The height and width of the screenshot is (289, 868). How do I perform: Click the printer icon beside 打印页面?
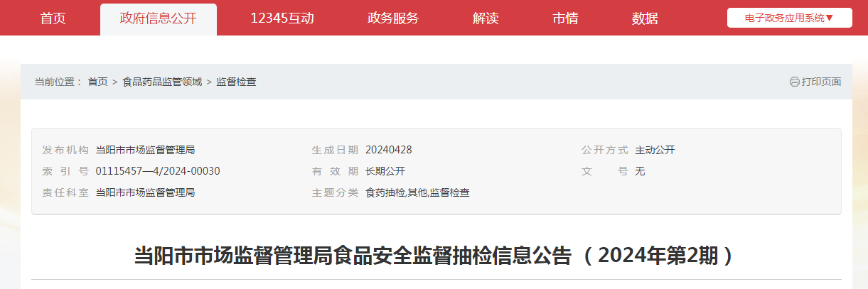point(794,82)
